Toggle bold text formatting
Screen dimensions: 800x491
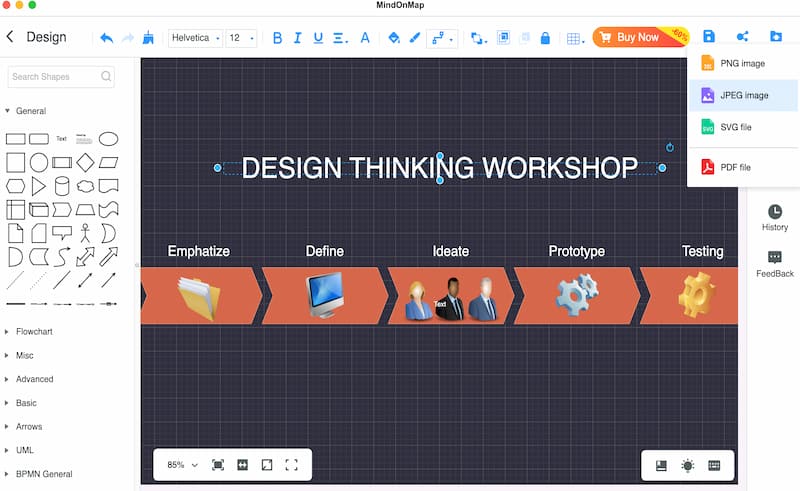277,38
